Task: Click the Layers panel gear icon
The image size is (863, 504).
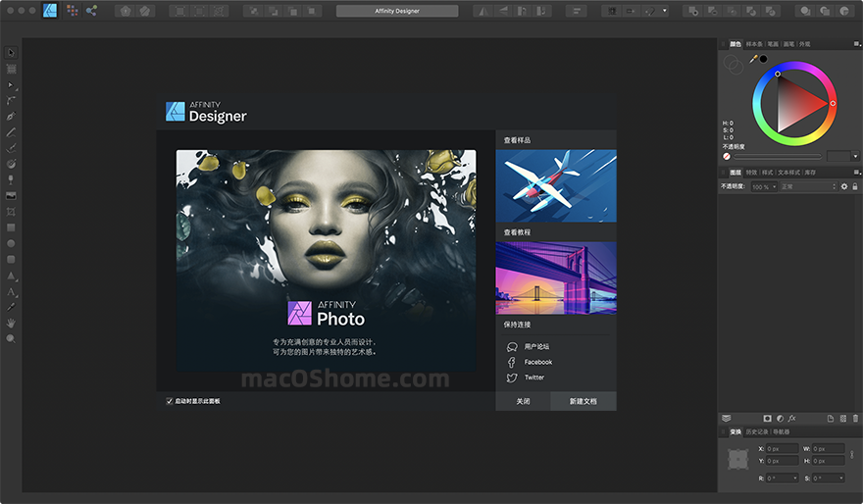Action: click(x=844, y=186)
